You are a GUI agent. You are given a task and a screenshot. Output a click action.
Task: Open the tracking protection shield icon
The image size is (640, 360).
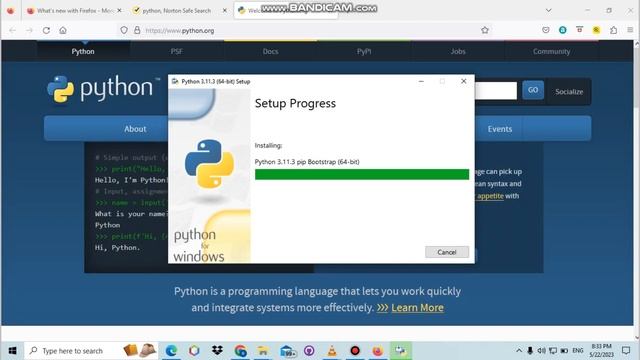point(124,30)
